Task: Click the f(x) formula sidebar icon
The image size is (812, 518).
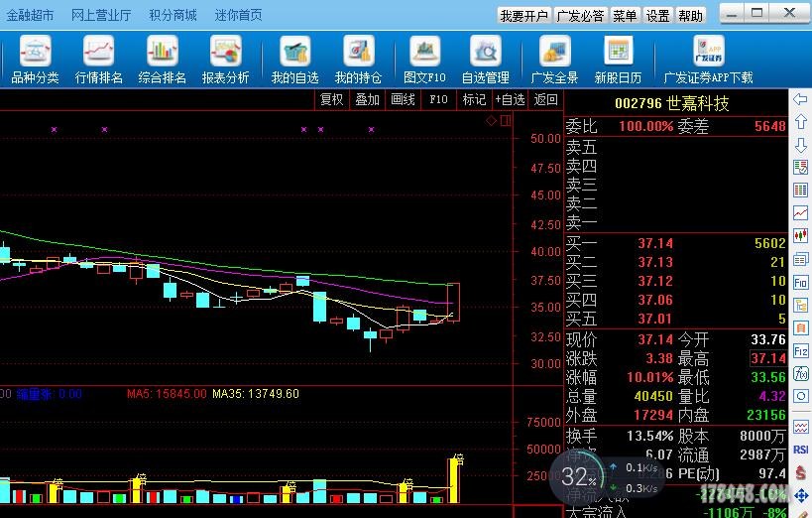Action: click(x=801, y=373)
